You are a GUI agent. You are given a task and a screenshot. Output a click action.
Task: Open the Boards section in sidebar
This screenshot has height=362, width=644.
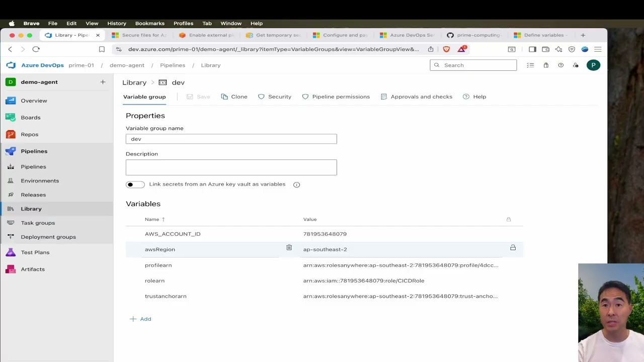click(x=30, y=118)
